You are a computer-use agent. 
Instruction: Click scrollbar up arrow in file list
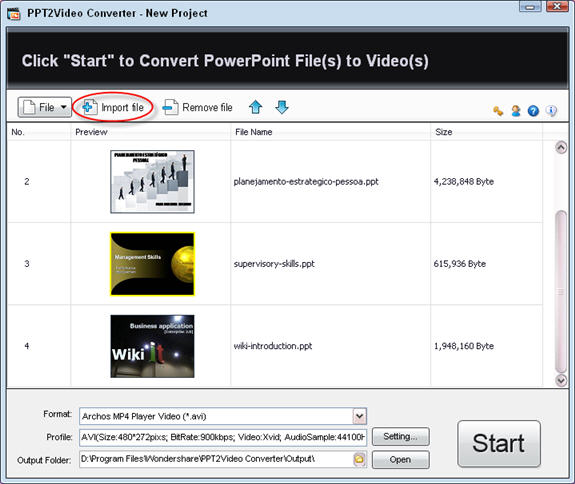coord(561,147)
